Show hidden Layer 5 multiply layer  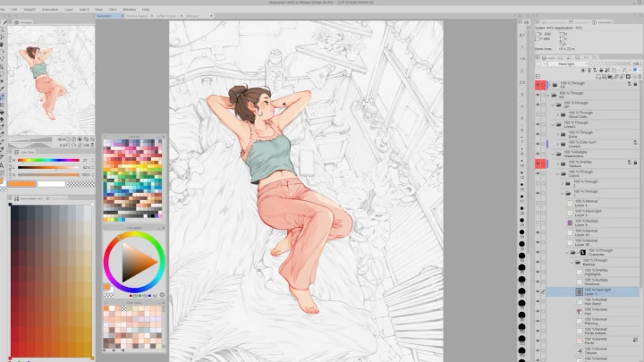538,223
